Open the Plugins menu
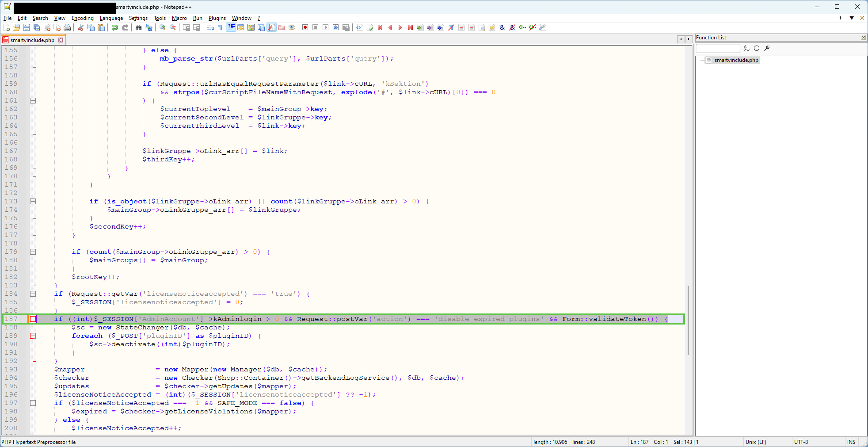This screenshot has height=447, width=868. pos(217,18)
